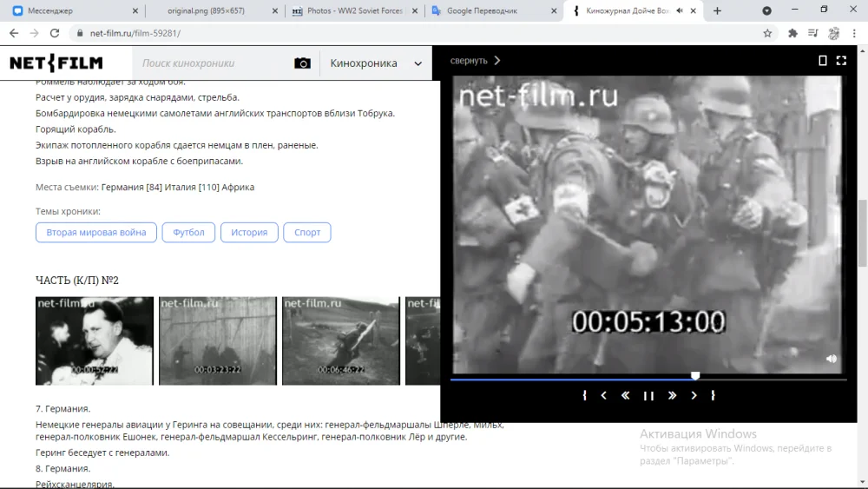This screenshot has width=868, height=489.
Task: Click the address bar URL net-film.ru/film-59281/
Action: (x=135, y=33)
